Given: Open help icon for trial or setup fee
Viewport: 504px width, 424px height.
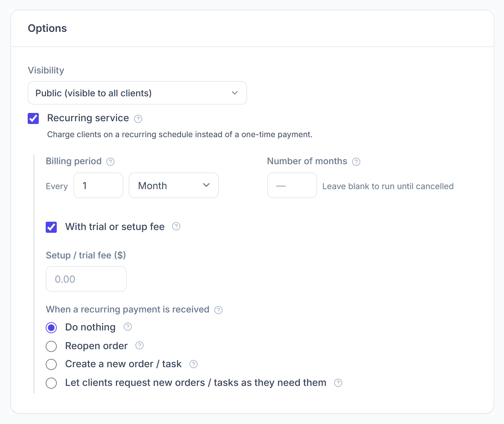Looking at the screenshot, I should click(176, 226).
